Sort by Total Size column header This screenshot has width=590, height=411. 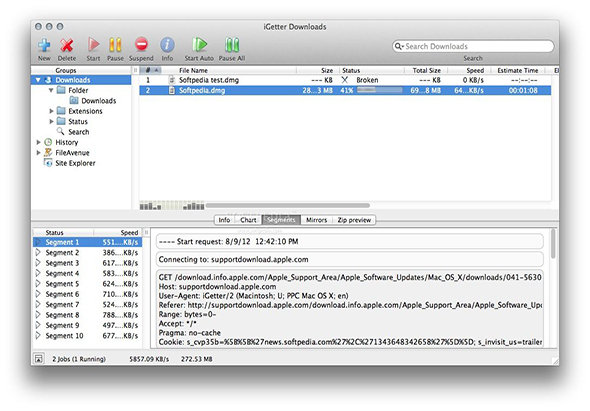point(427,70)
